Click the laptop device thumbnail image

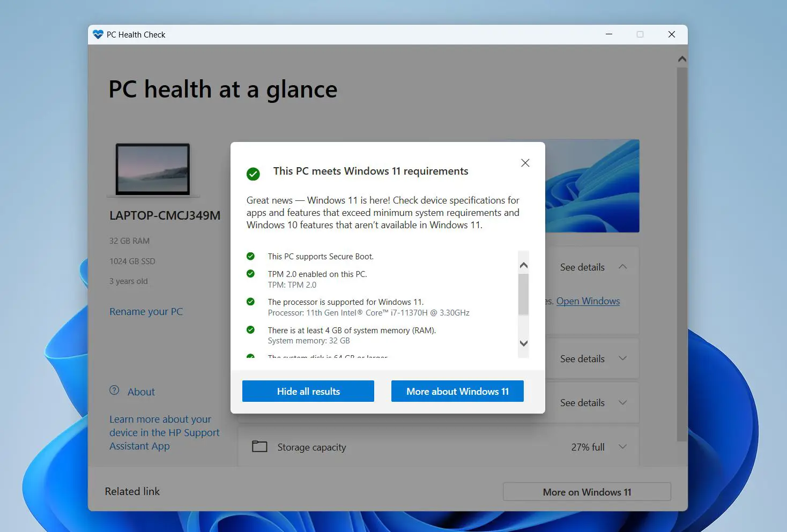point(152,169)
